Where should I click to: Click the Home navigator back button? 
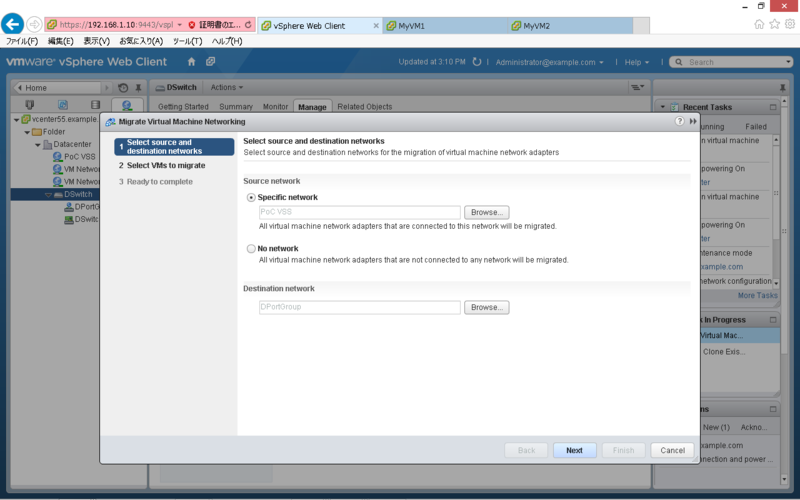(x=58, y=88)
